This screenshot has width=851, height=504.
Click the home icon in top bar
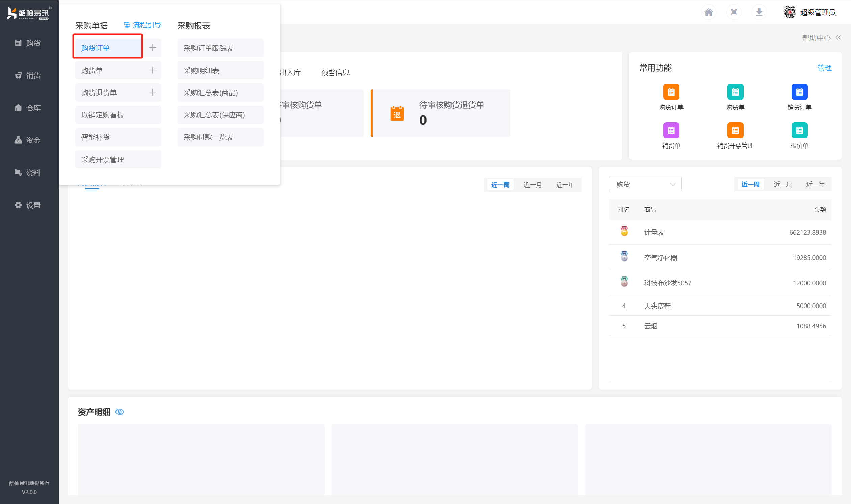pos(708,12)
